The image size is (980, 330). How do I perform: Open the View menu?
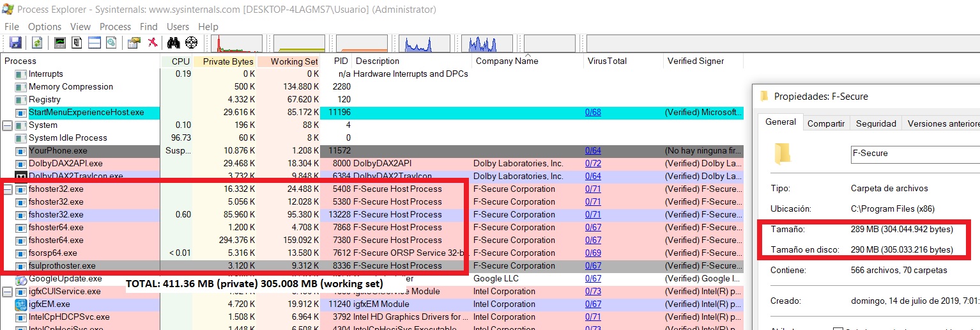80,26
